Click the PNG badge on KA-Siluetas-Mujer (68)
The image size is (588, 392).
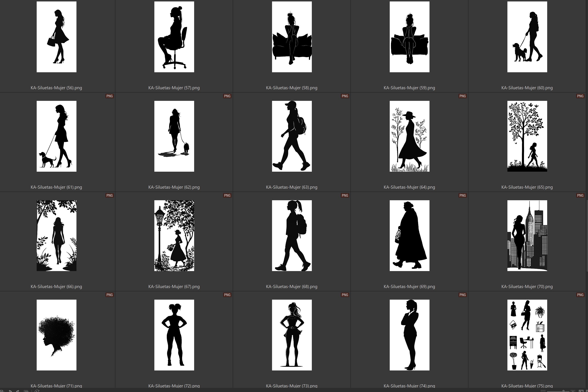point(345,195)
